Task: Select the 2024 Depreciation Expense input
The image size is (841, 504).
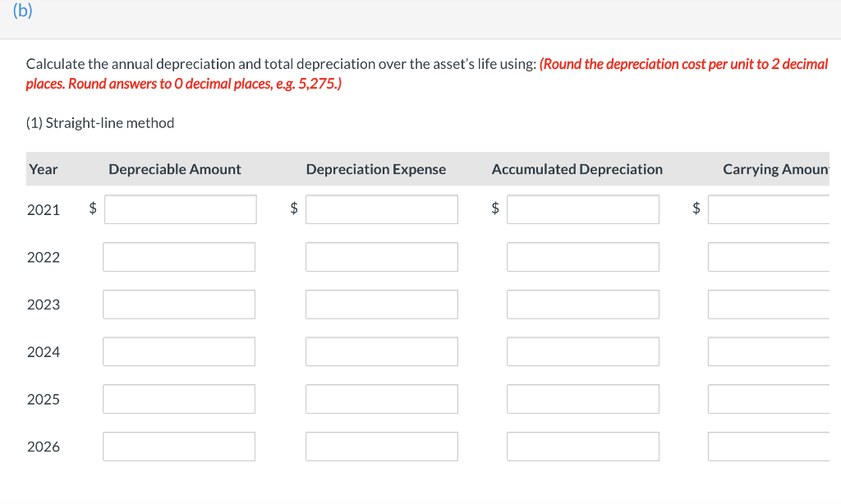Action: point(382,351)
